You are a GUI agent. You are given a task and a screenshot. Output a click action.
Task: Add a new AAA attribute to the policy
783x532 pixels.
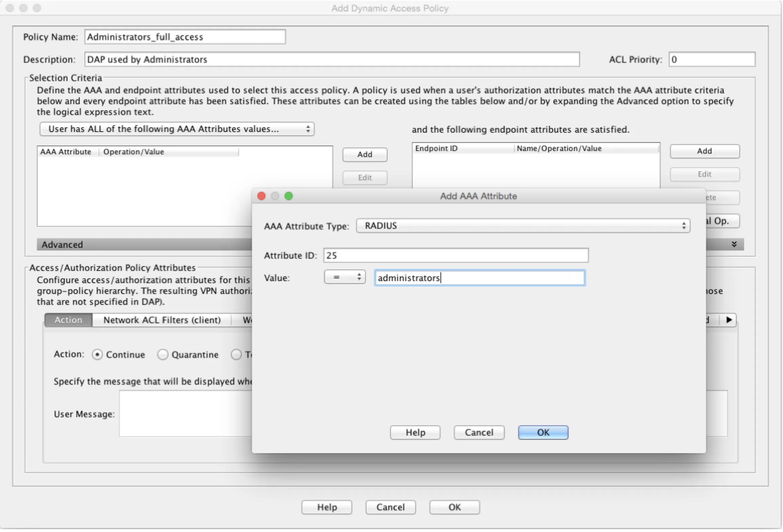click(x=364, y=155)
